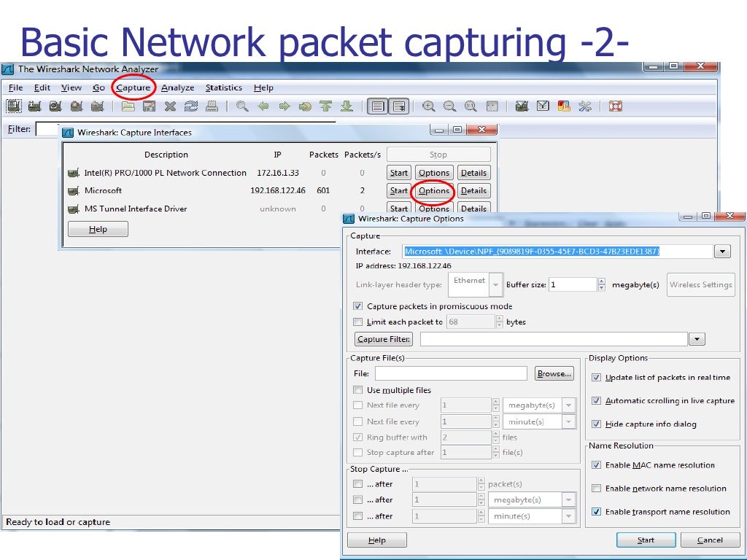Click Browse for capture file
747x560 pixels.
click(x=554, y=374)
